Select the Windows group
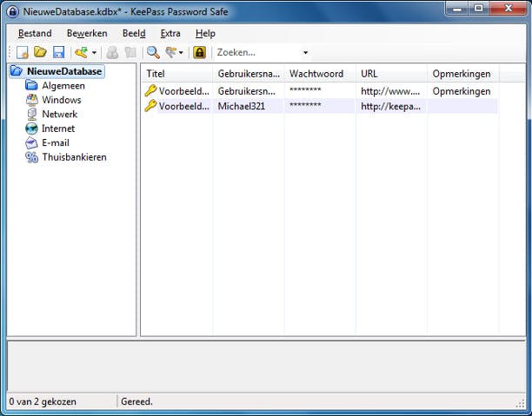532x416 pixels. [62, 100]
